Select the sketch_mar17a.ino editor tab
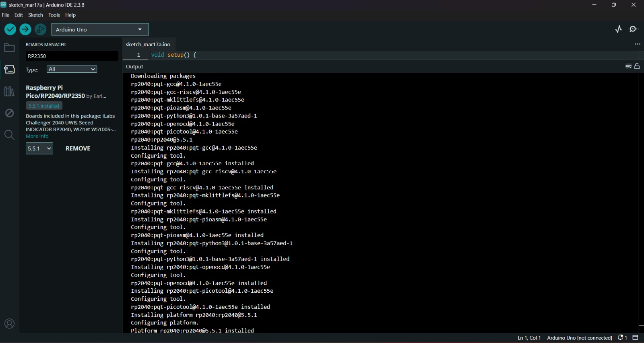Image resolution: width=644 pixels, height=343 pixels. (148, 44)
